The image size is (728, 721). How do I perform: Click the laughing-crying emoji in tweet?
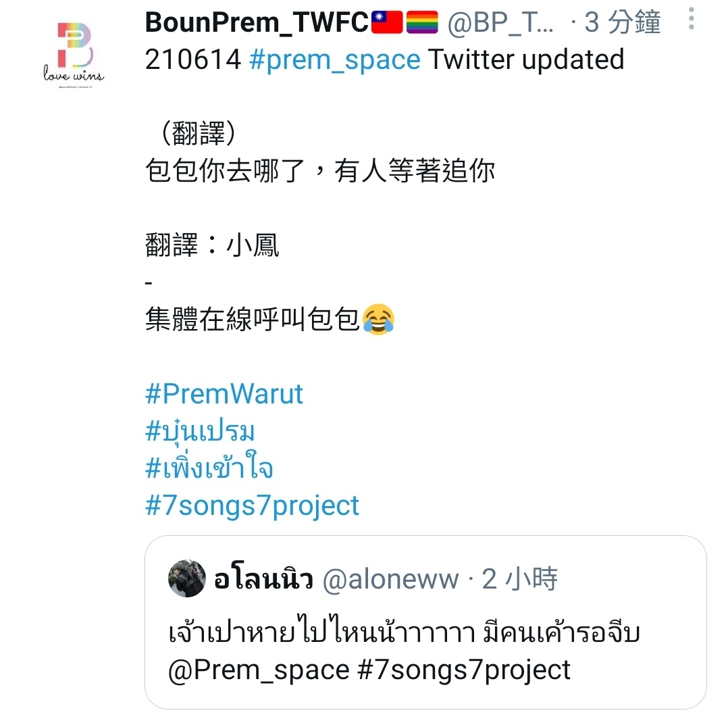378,320
